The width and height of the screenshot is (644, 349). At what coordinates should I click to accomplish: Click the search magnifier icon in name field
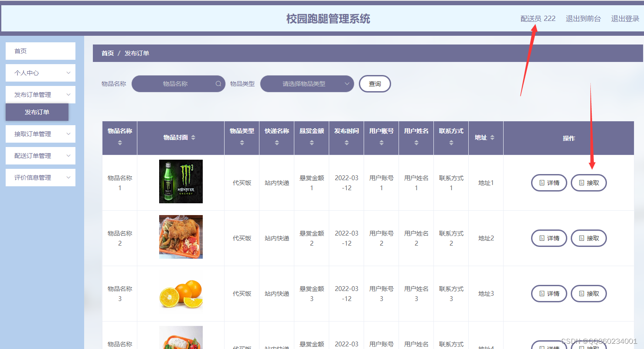(218, 84)
